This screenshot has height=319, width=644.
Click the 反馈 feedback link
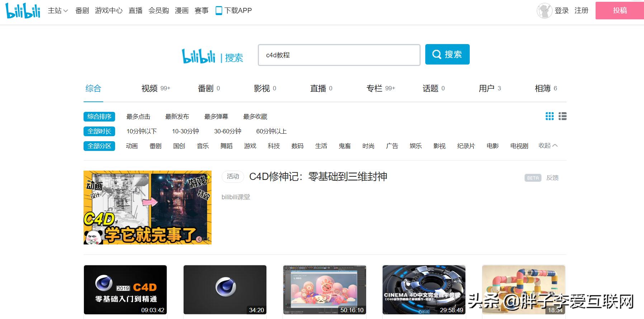point(553,178)
